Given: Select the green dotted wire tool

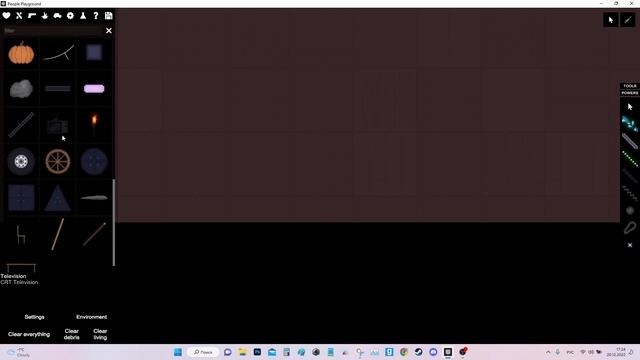Looking at the screenshot, I should point(630,159).
